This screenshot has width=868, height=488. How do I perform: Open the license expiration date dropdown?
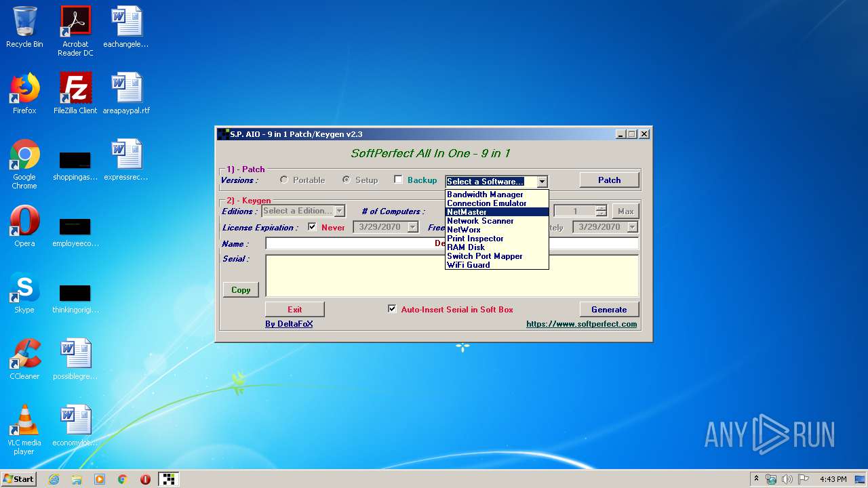(413, 228)
